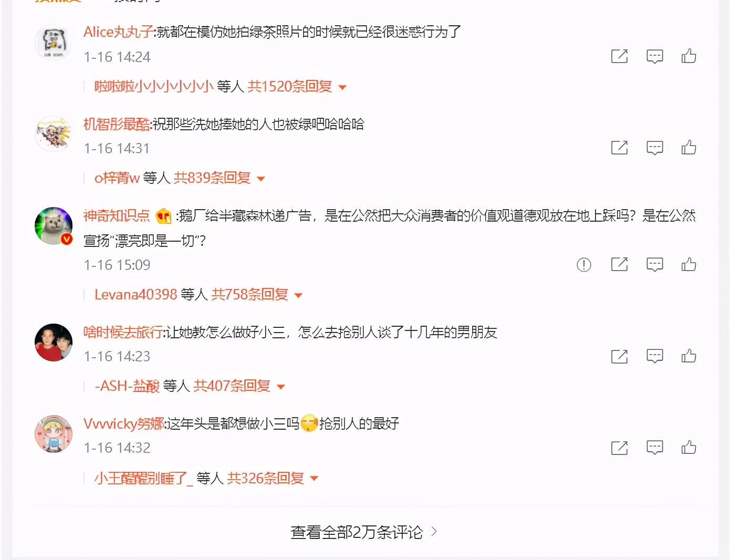Like Alice丸丸子's comment with thumbs-up
This screenshot has width=730, height=560.
[689, 56]
